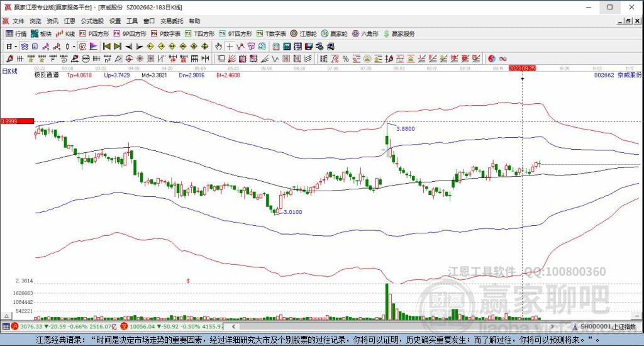Open the T四方形 tool

199,34
